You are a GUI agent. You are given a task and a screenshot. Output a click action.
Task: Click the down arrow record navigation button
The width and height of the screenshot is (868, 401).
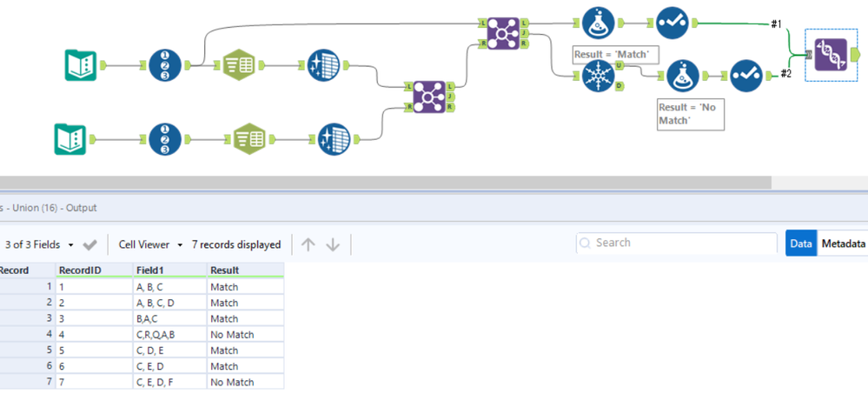point(333,244)
